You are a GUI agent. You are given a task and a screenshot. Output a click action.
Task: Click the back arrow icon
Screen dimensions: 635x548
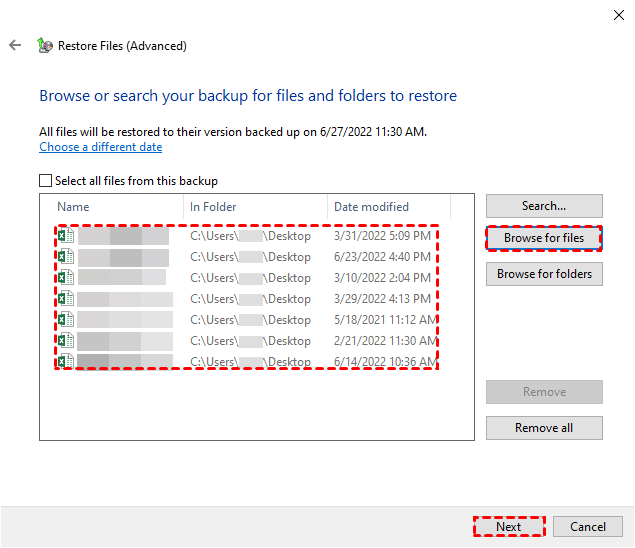pyautogui.click(x=15, y=45)
